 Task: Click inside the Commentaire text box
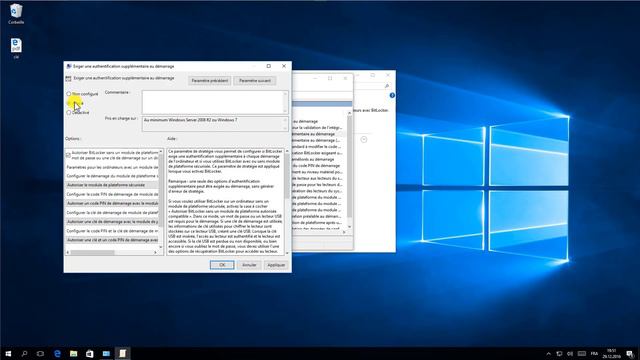tap(212, 102)
